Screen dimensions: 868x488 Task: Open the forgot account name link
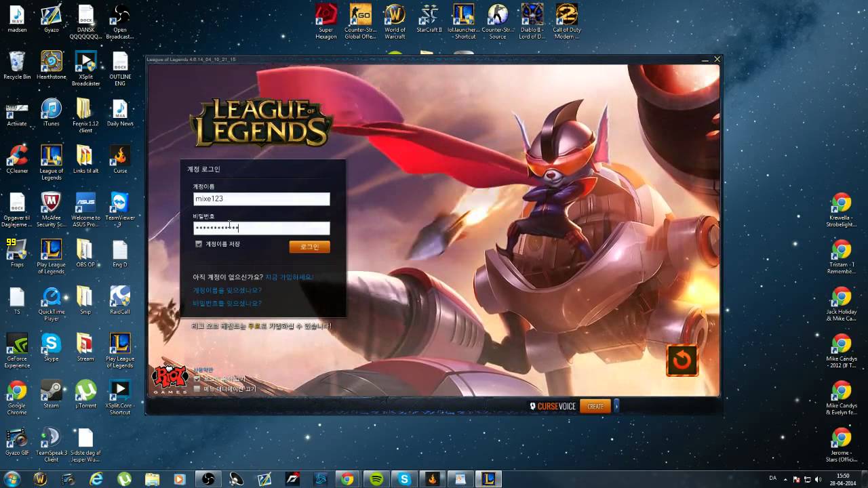tap(227, 290)
